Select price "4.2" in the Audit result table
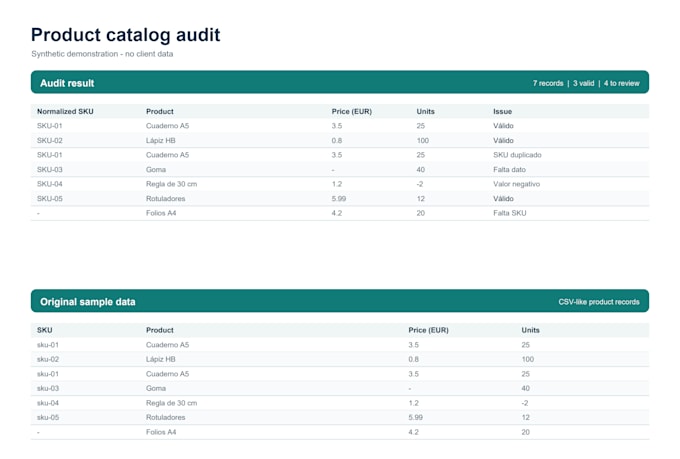 click(337, 213)
